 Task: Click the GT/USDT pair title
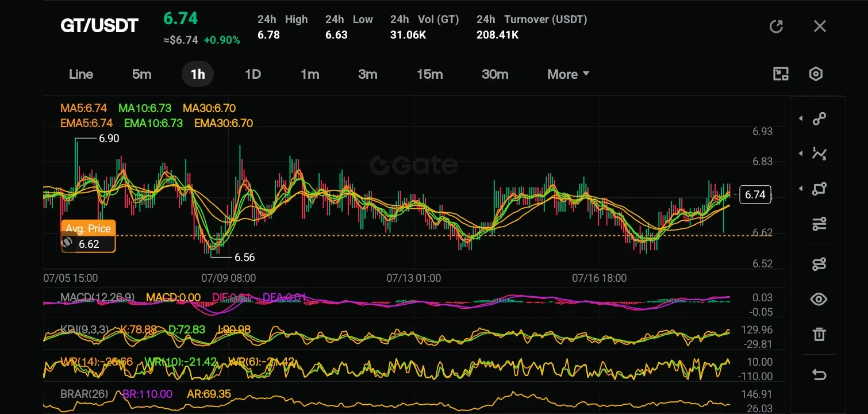point(99,26)
